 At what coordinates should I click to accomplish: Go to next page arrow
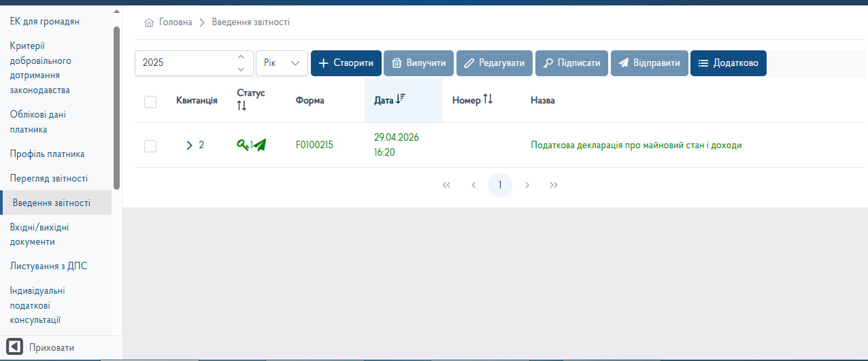pyautogui.click(x=527, y=185)
